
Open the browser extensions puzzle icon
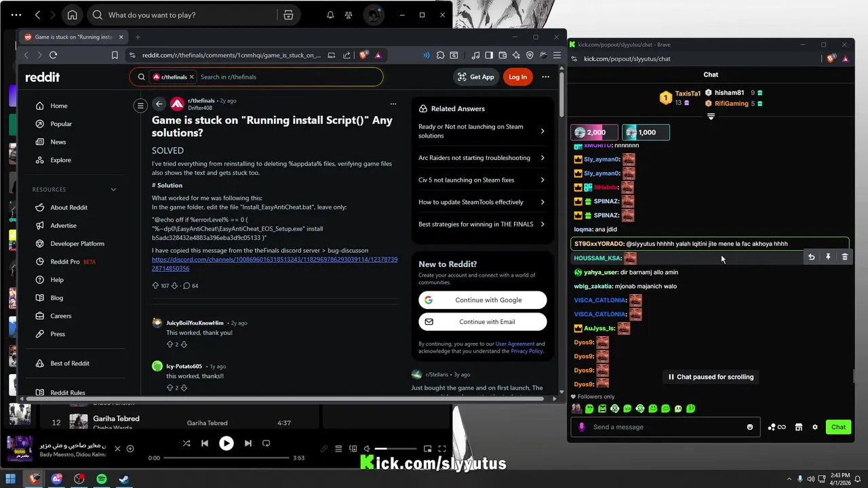[x=440, y=56]
